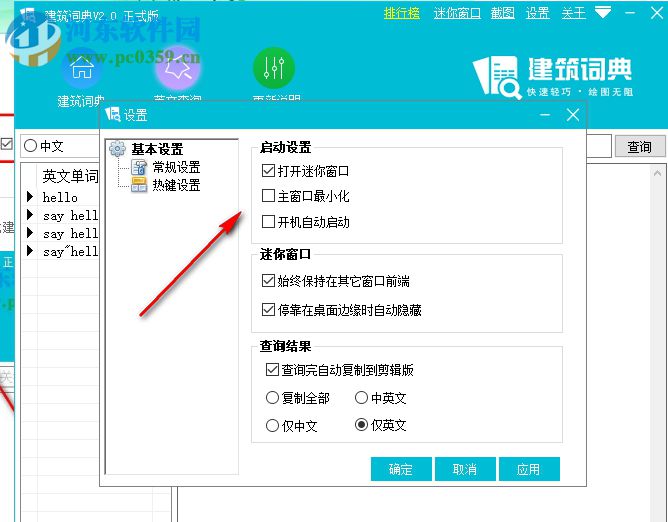Toggle 查询完自动复制到剪辑版 checkbox
Image resolution: width=668 pixels, height=522 pixels.
272,370
